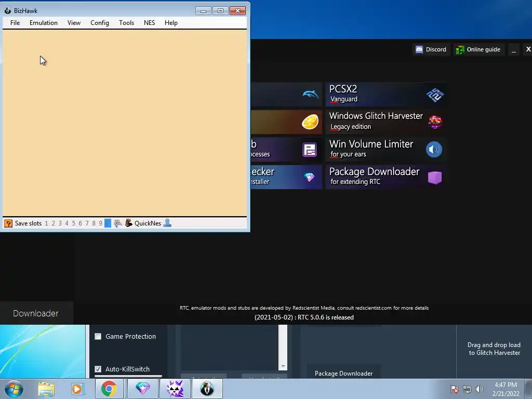Select save slot 4
Image resolution: width=532 pixels, height=399 pixels.
[67, 223]
